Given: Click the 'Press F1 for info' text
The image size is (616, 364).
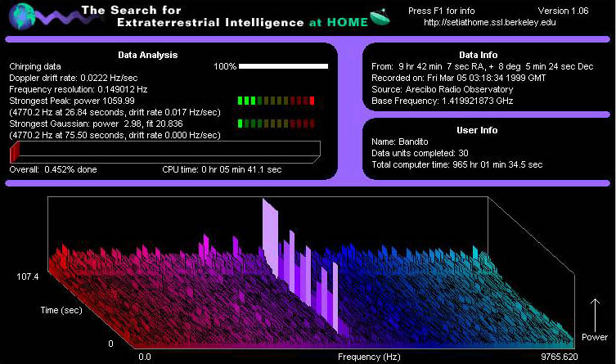Looking at the screenshot, I should [441, 11].
